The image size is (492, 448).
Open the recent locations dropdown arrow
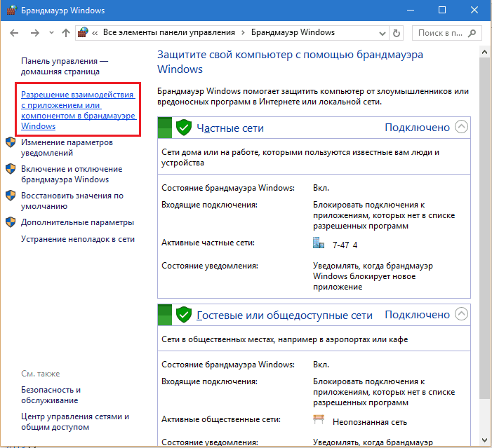click(51, 33)
